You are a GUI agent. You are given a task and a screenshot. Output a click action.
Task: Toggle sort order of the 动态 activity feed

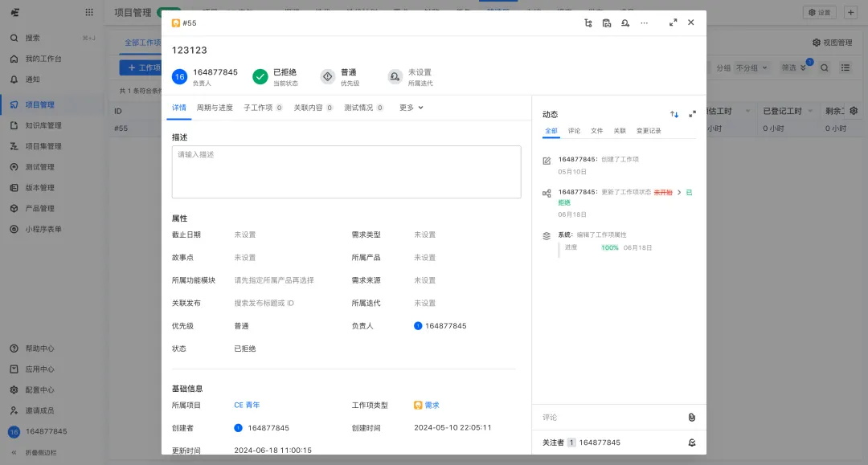point(674,114)
